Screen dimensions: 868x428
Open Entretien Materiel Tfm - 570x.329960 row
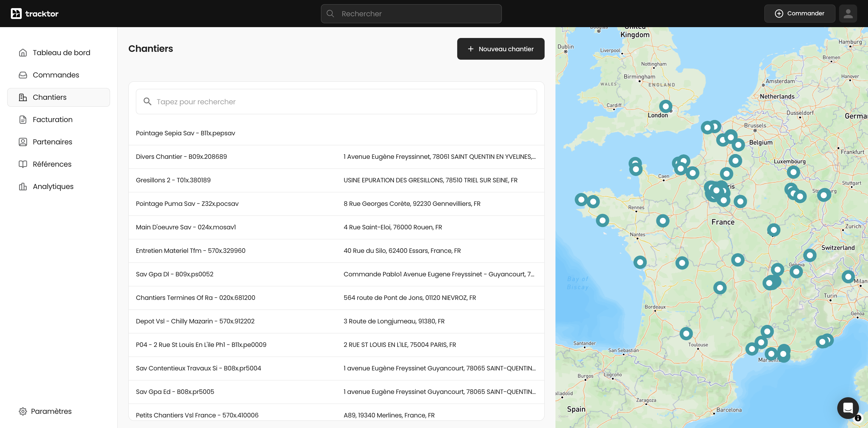coord(336,251)
